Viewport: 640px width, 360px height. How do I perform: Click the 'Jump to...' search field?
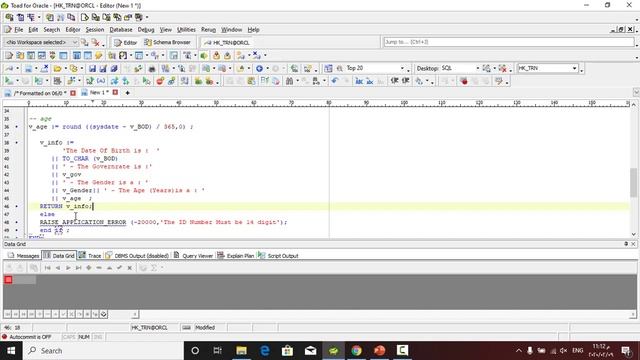pos(509,42)
